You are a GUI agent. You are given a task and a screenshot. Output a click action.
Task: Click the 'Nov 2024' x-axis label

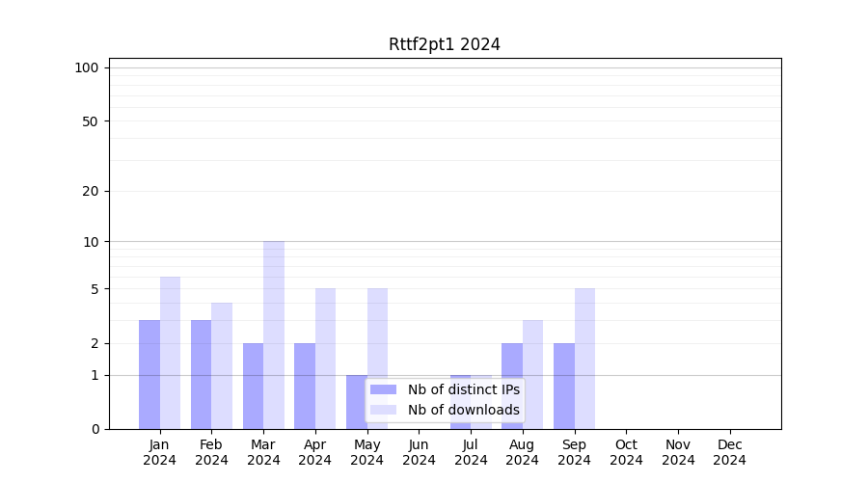tap(678, 452)
